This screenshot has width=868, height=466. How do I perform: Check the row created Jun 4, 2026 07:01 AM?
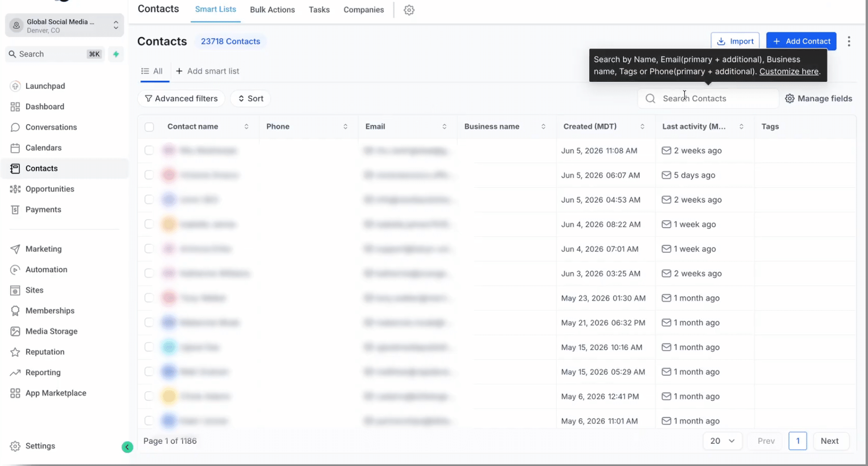pos(149,249)
